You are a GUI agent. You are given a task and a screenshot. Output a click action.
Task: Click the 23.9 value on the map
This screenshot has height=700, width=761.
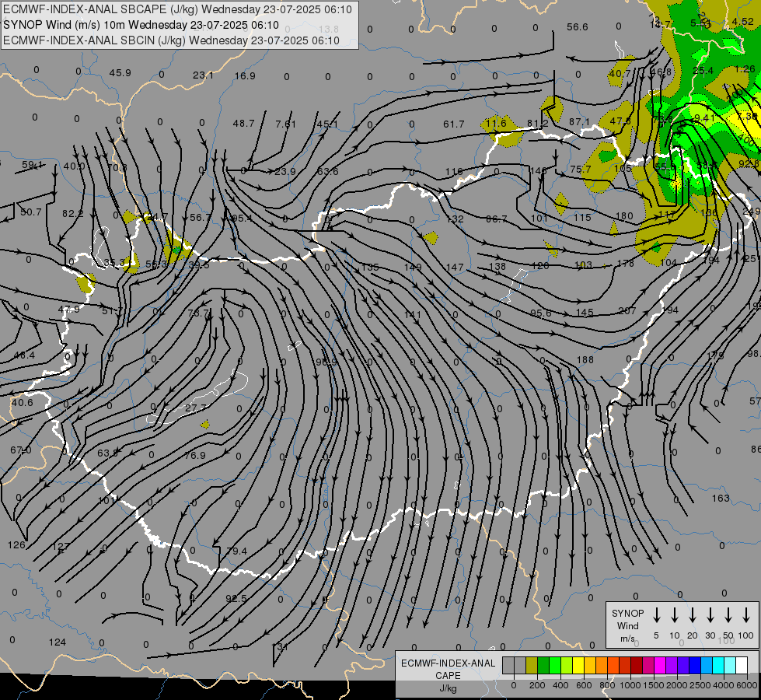[x=285, y=171]
